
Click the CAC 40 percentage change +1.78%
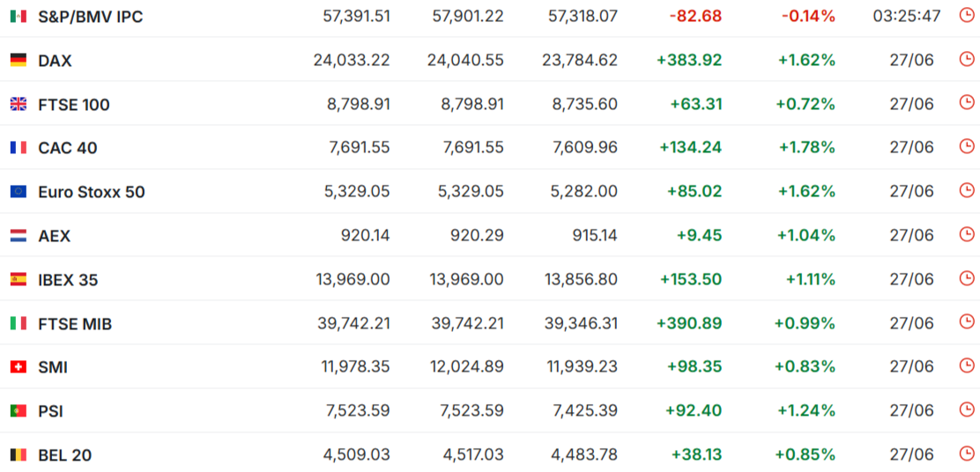807,147
